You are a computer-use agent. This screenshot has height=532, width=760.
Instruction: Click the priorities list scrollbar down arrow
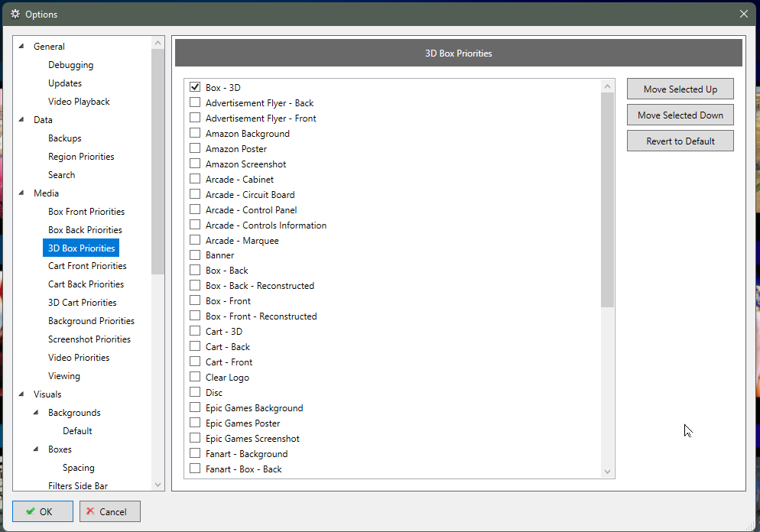coord(607,472)
